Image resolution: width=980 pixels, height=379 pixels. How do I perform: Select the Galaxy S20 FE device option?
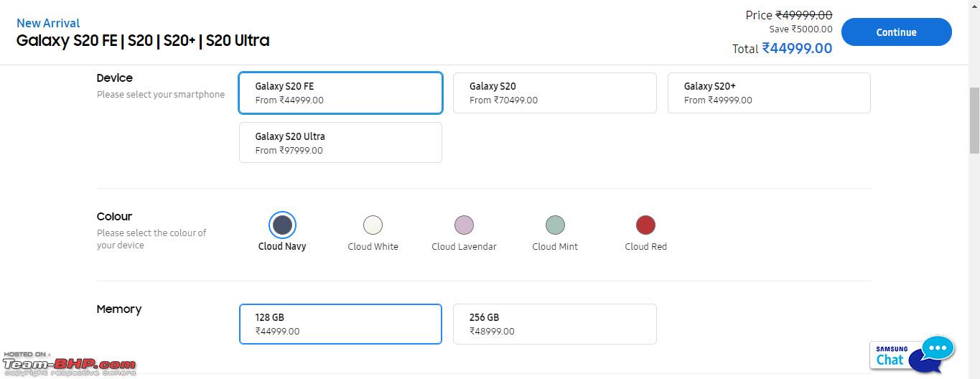[x=340, y=93]
